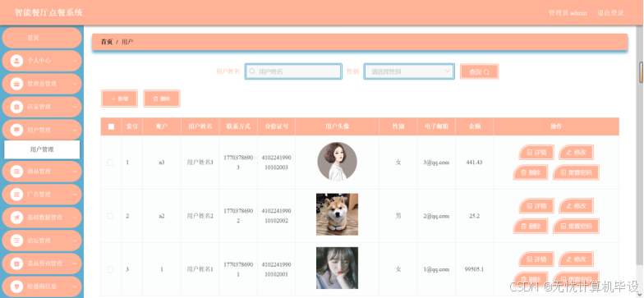
Task: Open the 性别 select dropdown
Action: (409, 71)
